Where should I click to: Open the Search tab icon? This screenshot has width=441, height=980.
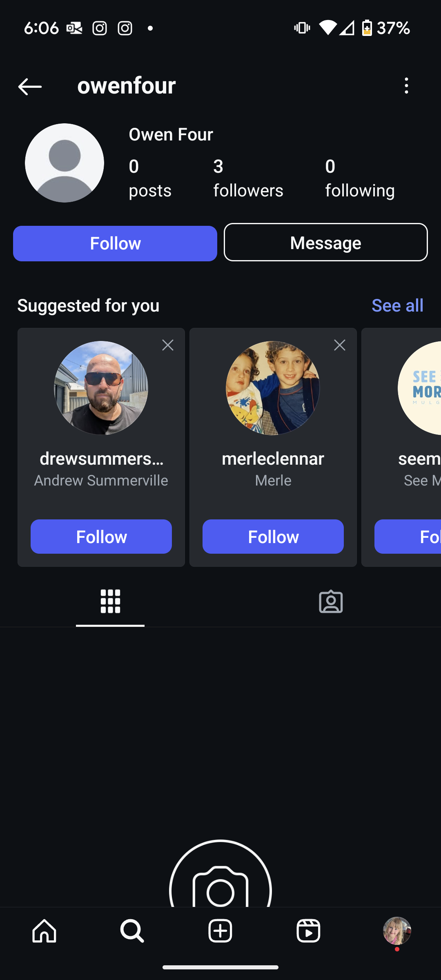coord(132,931)
